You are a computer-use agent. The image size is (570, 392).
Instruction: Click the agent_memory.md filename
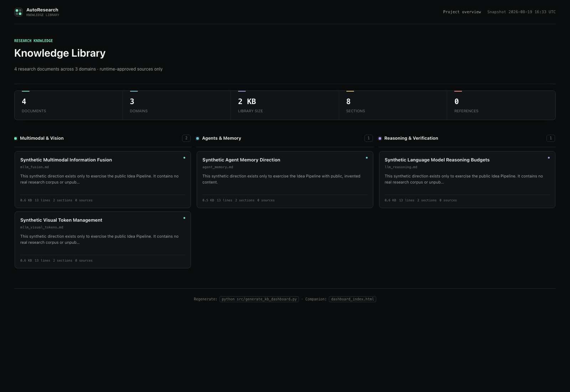[218, 167]
